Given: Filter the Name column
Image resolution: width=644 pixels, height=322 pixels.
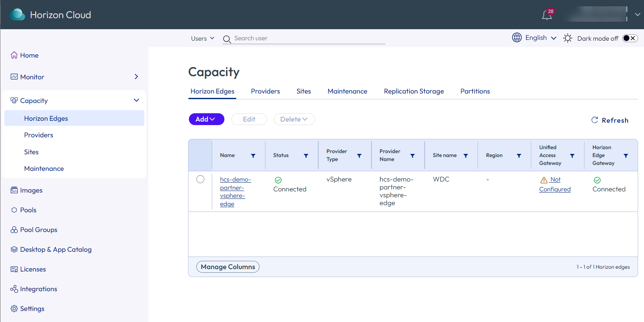Looking at the screenshot, I should tap(253, 156).
